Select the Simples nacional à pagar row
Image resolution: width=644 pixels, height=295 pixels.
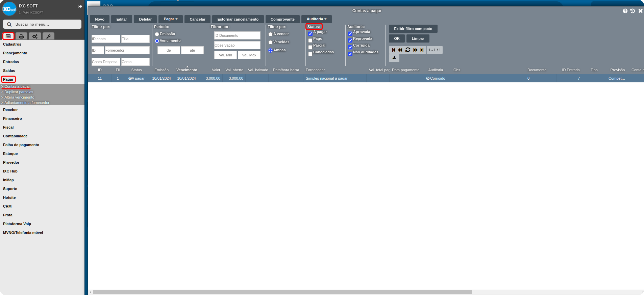click(x=366, y=78)
